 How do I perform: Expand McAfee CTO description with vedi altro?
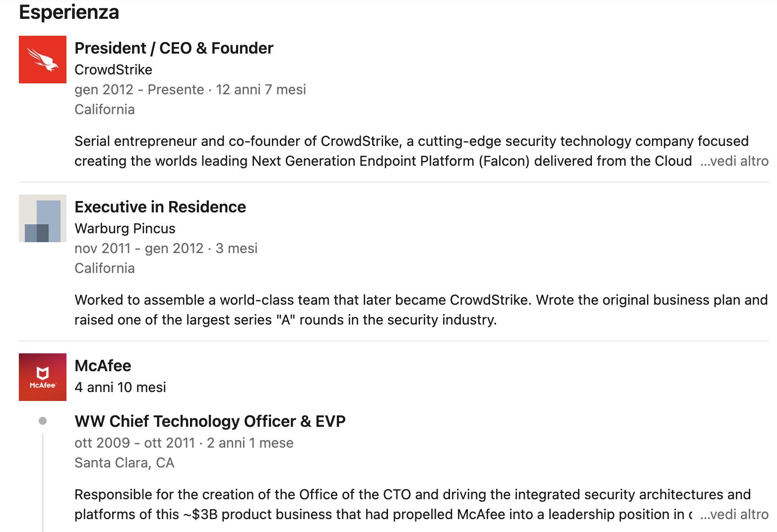coord(734,514)
